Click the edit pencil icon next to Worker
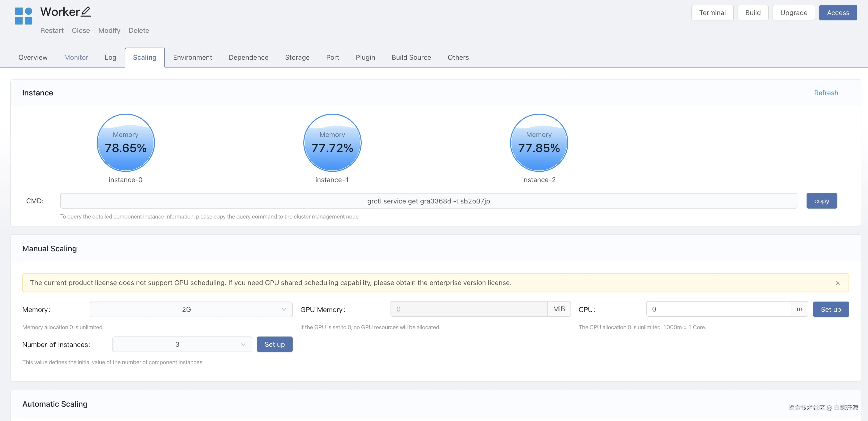 click(86, 12)
